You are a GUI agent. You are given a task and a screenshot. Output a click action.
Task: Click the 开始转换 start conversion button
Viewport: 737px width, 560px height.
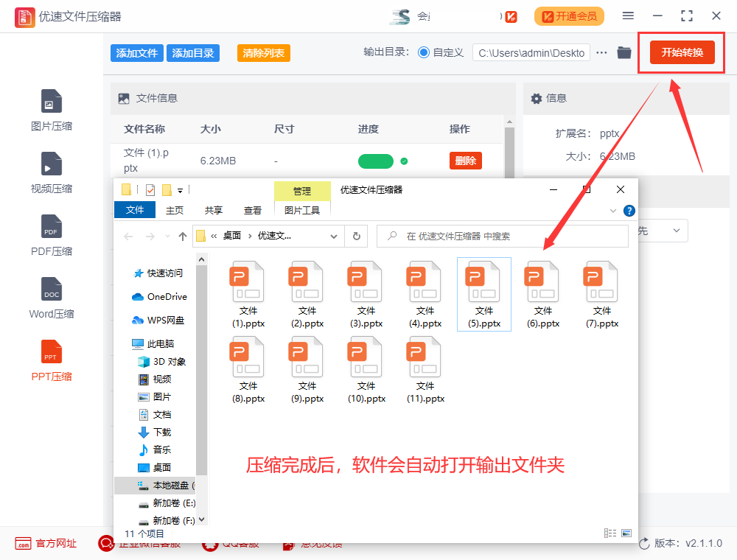pyautogui.click(x=682, y=52)
